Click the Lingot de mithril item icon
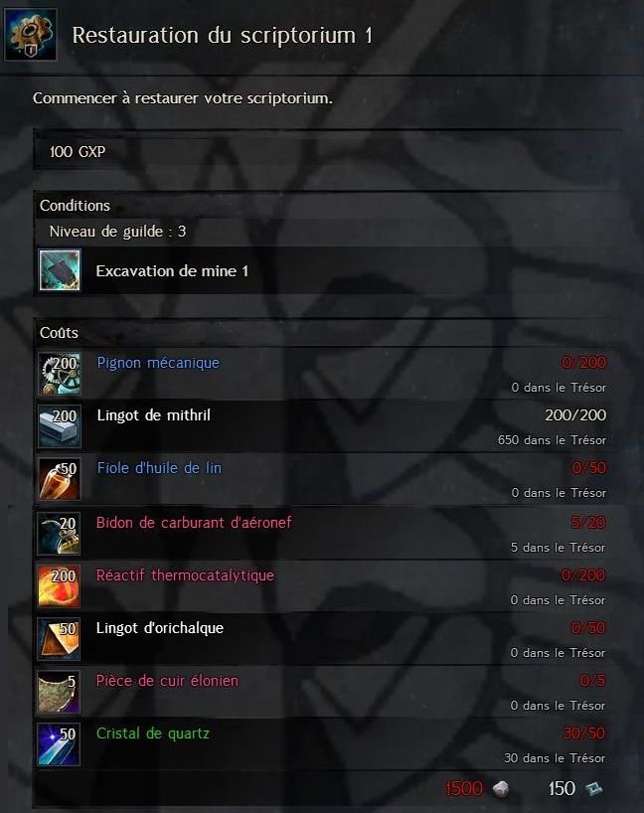644x813 pixels. click(x=60, y=426)
